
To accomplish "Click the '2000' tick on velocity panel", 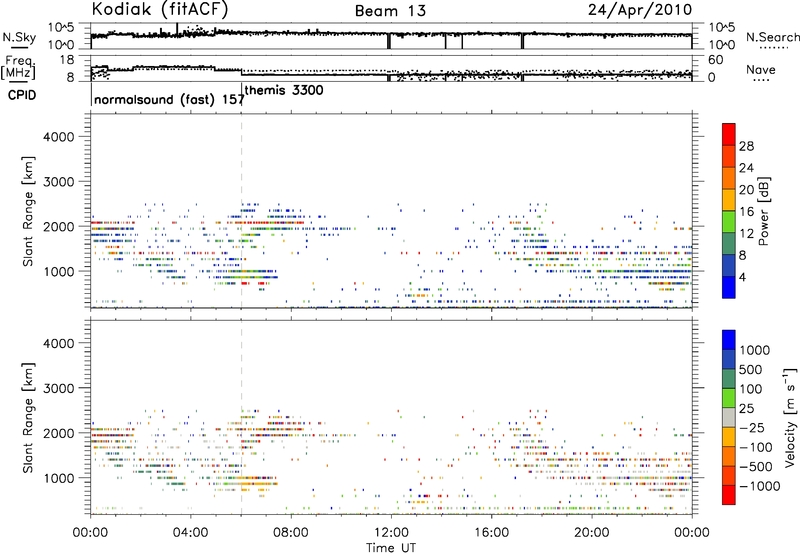I will (x=59, y=433).
